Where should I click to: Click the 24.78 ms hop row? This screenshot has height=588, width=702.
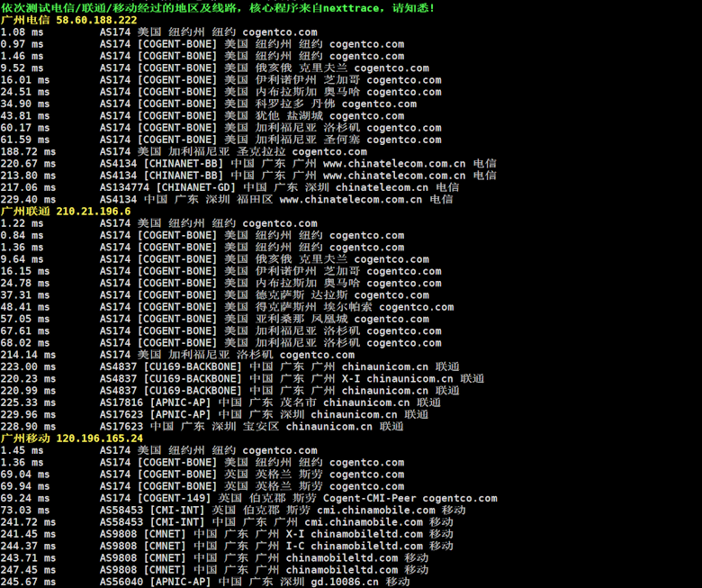[220, 283]
